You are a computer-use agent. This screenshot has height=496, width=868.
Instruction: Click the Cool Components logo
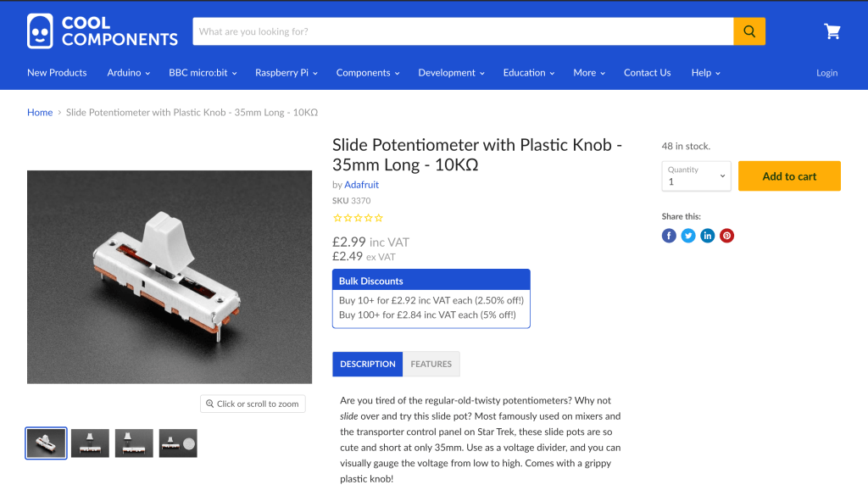[103, 31]
